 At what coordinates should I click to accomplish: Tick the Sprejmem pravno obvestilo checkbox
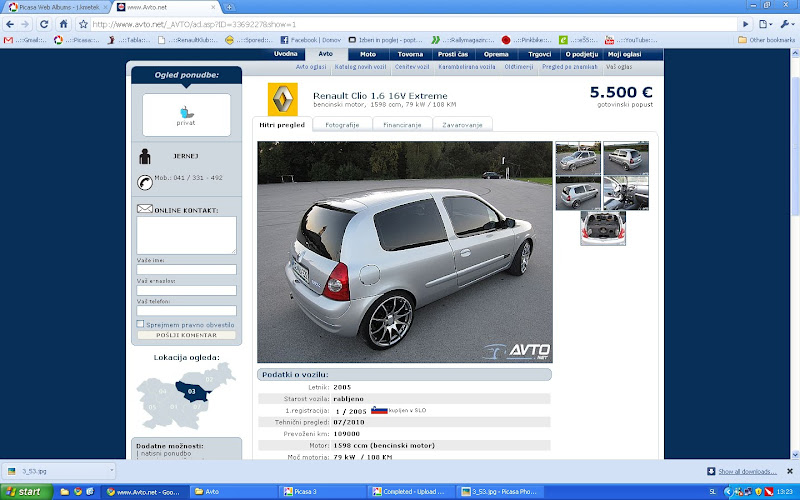pyautogui.click(x=140, y=324)
